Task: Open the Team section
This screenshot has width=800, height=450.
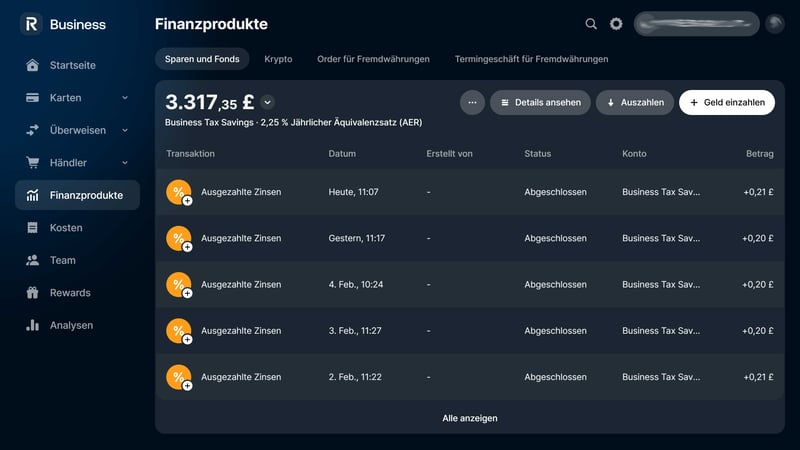Action: 63,260
